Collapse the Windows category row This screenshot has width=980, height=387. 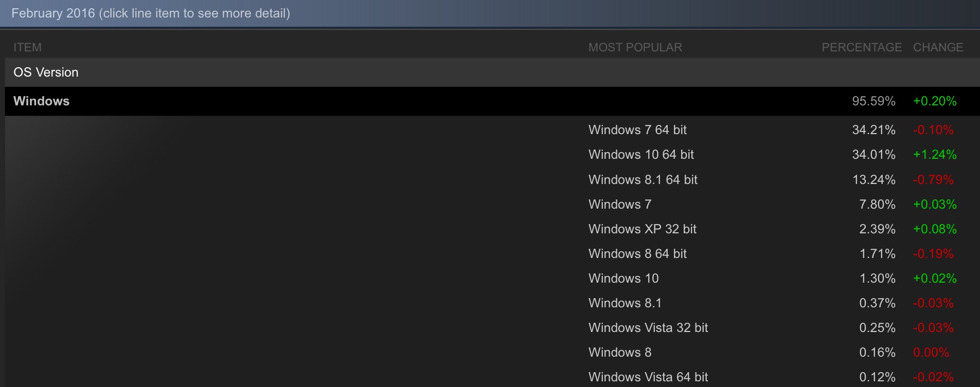(492, 101)
